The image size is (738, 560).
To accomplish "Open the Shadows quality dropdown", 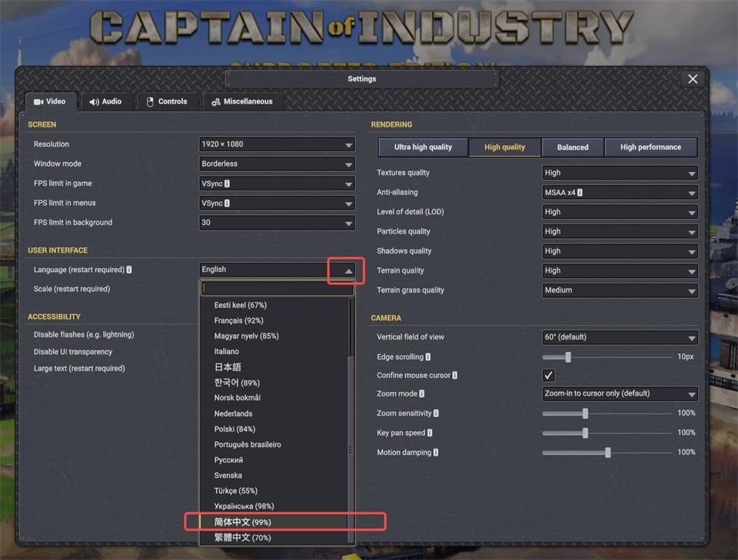I will [x=620, y=251].
